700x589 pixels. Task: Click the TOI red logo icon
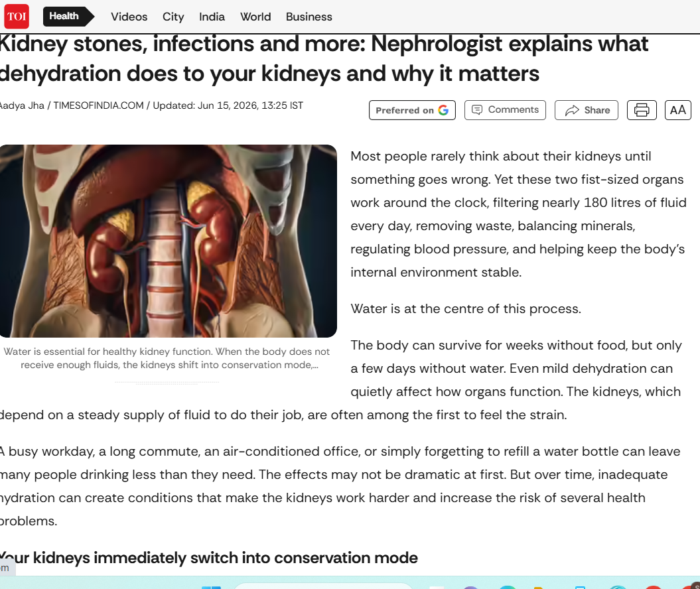tap(17, 17)
